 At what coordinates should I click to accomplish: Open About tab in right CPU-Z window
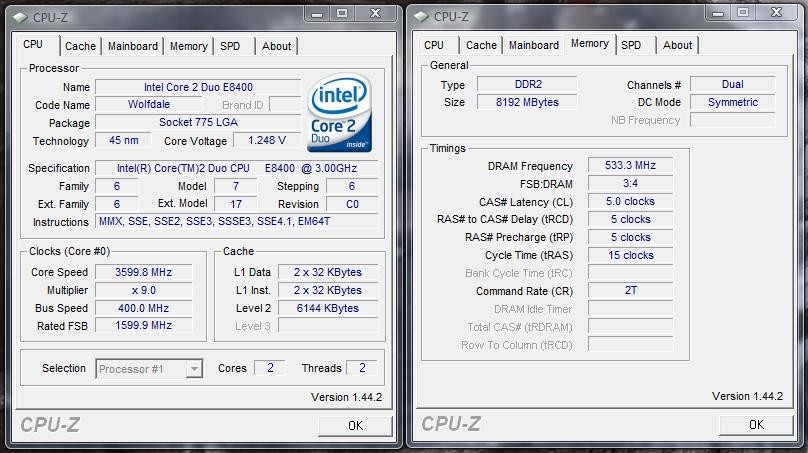pyautogui.click(x=678, y=45)
